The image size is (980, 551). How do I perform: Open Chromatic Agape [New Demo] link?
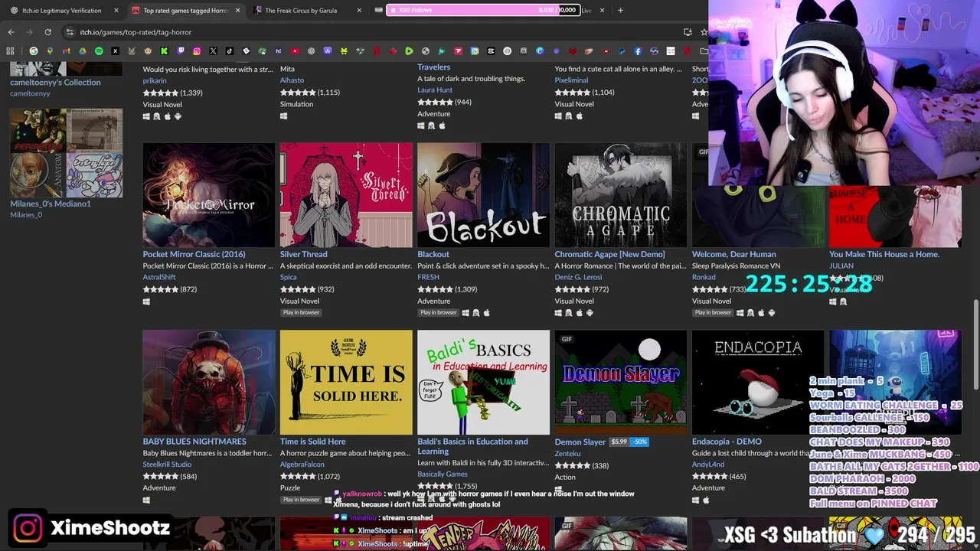point(609,254)
